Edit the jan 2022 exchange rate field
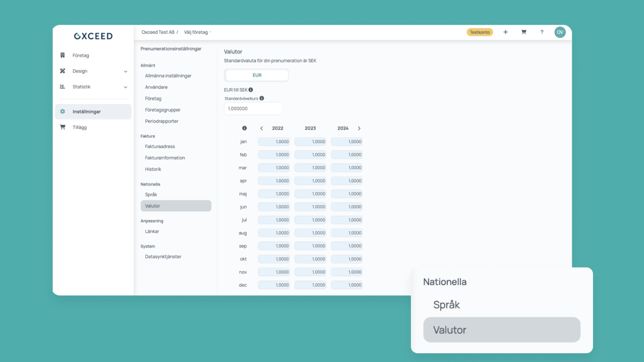Image resolution: width=644 pixels, height=362 pixels. point(274,142)
